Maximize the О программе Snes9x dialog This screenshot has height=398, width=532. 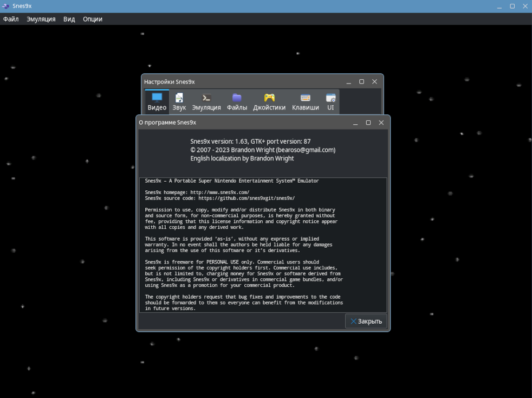[x=368, y=123]
